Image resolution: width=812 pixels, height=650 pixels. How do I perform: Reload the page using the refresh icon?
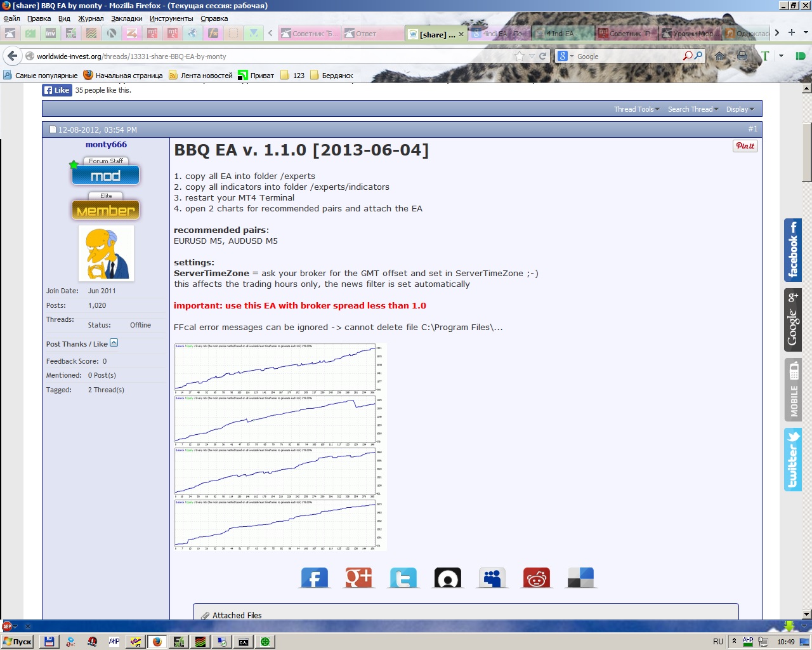(542, 56)
